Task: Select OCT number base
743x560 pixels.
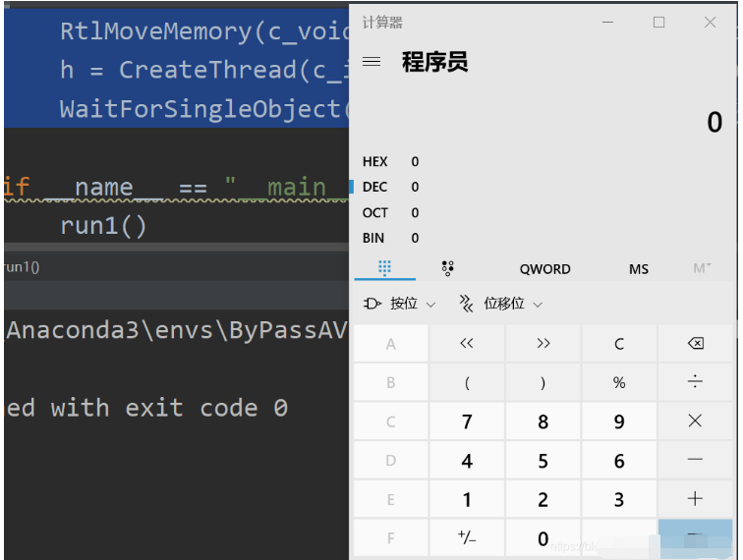Action: click(x=391, y=213)
